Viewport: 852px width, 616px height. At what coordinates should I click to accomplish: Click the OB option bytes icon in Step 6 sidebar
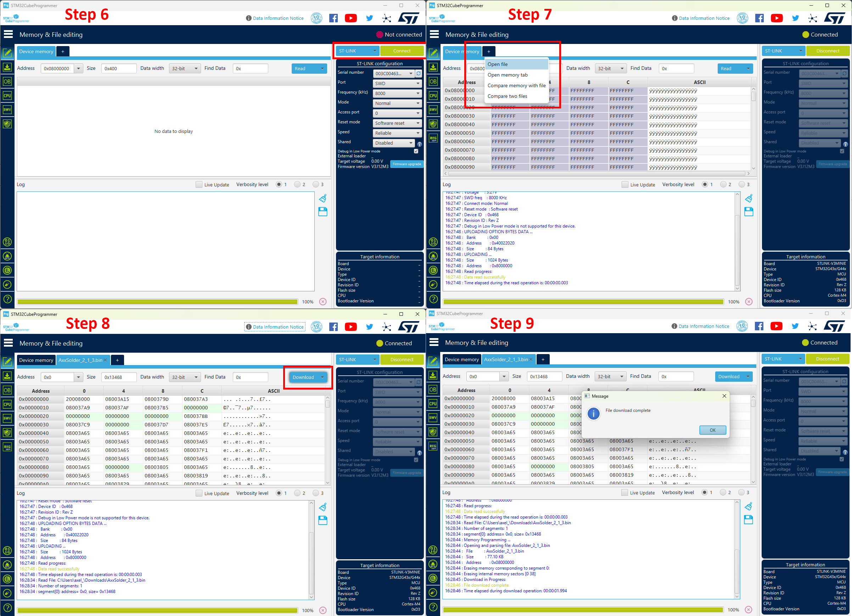tap(7, 82)
